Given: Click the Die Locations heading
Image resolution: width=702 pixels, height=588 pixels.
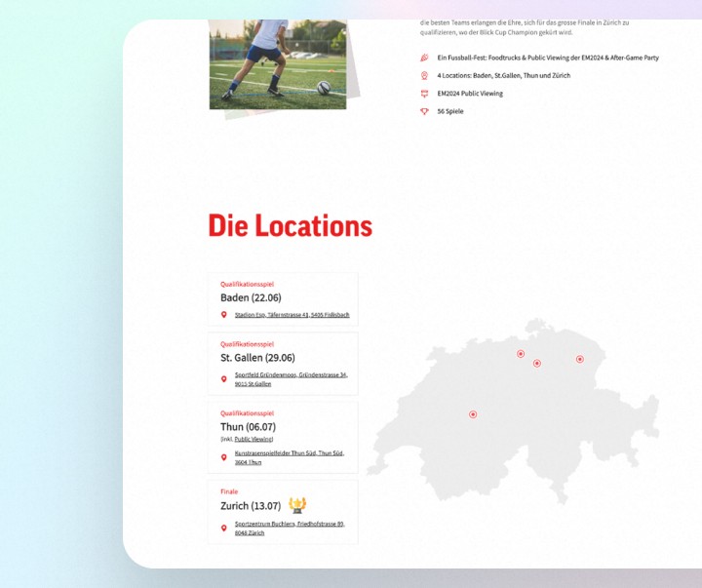Looking at the screenshot, I should pos(291,225).
